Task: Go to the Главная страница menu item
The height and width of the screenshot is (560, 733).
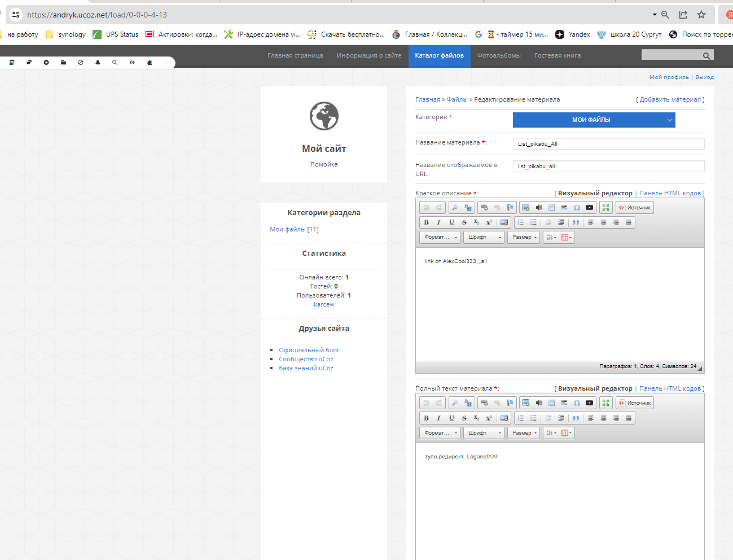Action: click(x=295, y=56)
